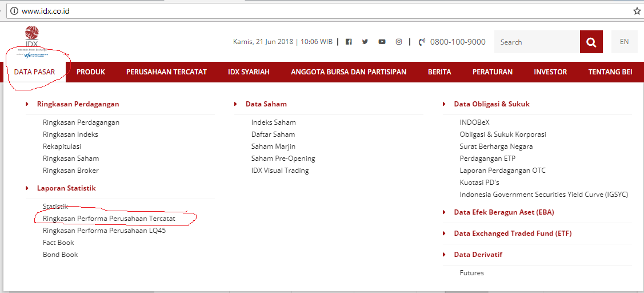The width and height of the screenshot is (644, 293).
Task: Expand Laporan Statistik section heading
Action: (66, 188)
